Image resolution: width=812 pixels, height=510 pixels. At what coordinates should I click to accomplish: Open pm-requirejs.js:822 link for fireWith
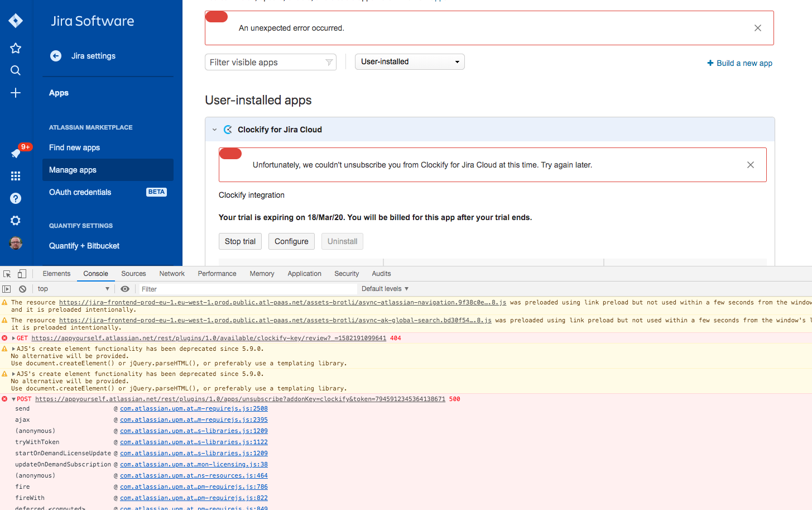click(x=194, y=498)
